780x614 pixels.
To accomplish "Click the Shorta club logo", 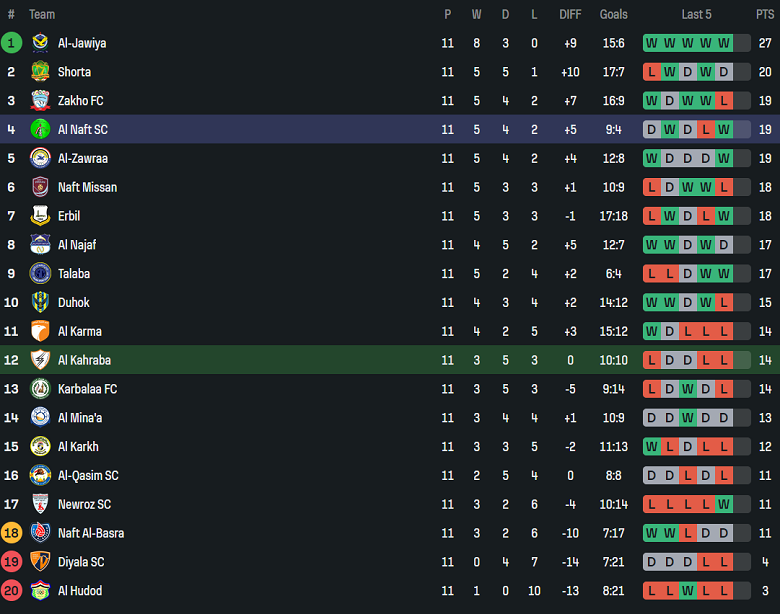I will click(40, 72).
